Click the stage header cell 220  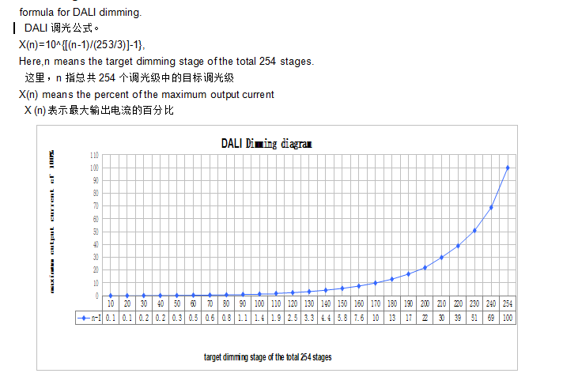coord(458,303)
